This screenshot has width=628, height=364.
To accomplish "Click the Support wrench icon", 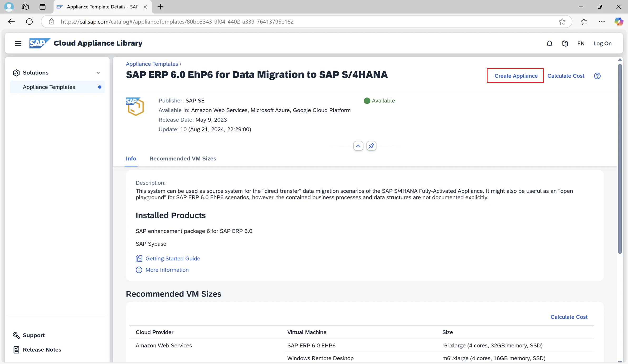I will coord(16,335).
